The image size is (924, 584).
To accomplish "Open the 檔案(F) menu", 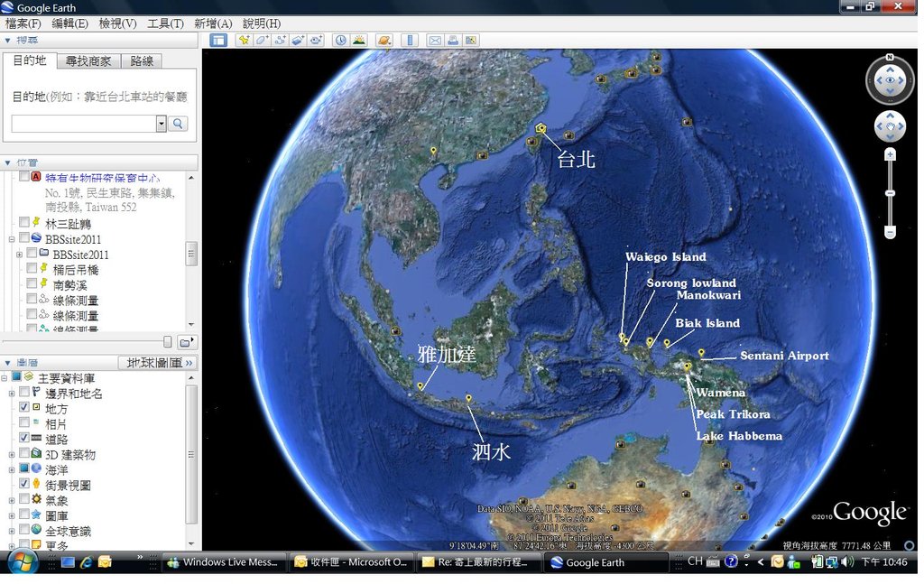I will coord(23,23).
